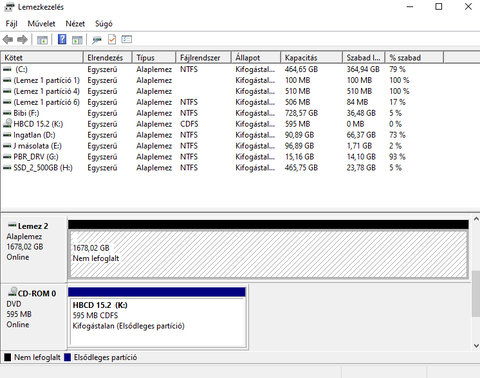Click the Lemez 2 disk label panel

click(x=34, y=249)
